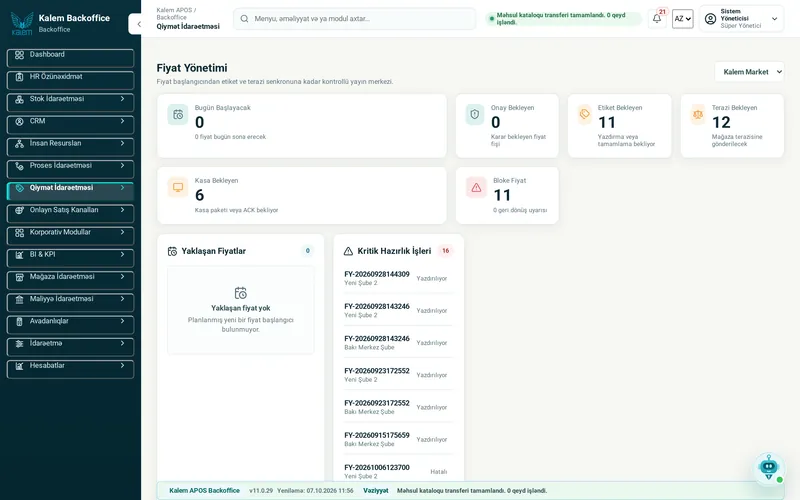Click the Bloke Fiyat warning icon
Screen dimensions: 800x500
pyautogui.click(x=476, y=188)
